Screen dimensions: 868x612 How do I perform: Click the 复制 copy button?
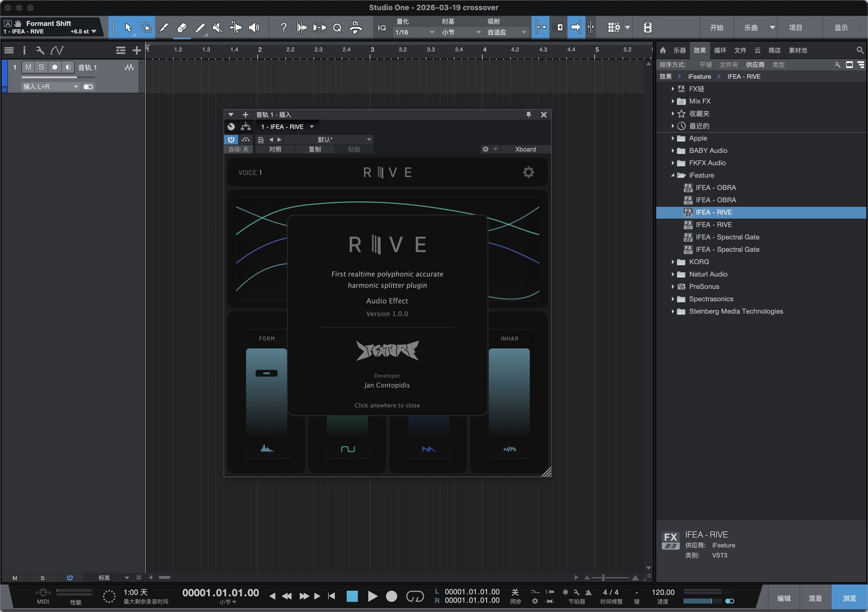315,149
